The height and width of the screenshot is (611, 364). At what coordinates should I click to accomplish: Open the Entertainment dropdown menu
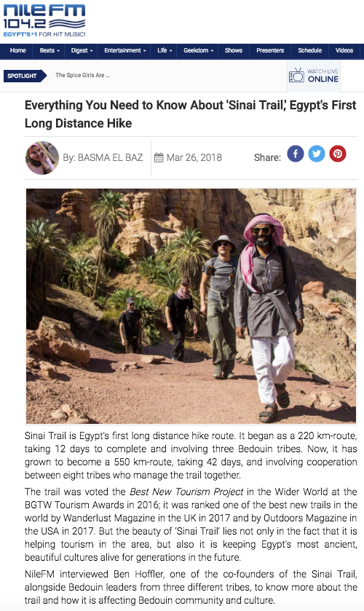tap(124, 51)
